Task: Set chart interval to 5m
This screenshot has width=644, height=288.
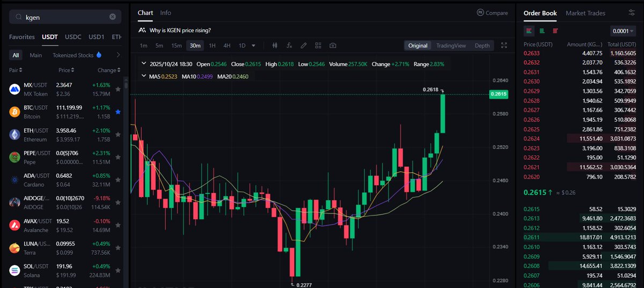Action: [x=159, y=46]
